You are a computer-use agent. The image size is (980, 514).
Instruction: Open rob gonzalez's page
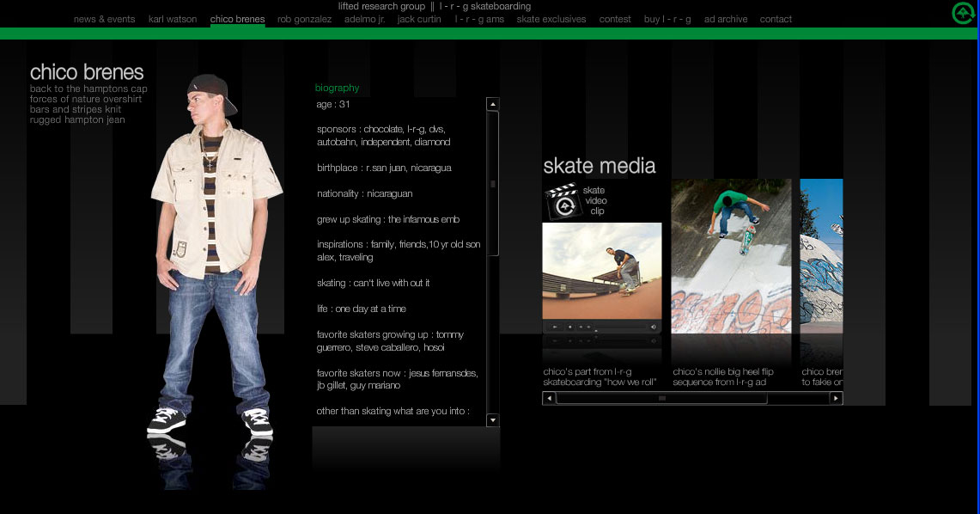(304, 20)
